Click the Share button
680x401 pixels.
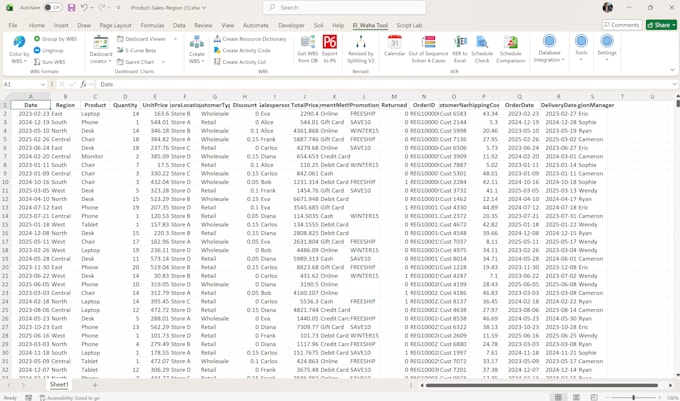[661, 25]
